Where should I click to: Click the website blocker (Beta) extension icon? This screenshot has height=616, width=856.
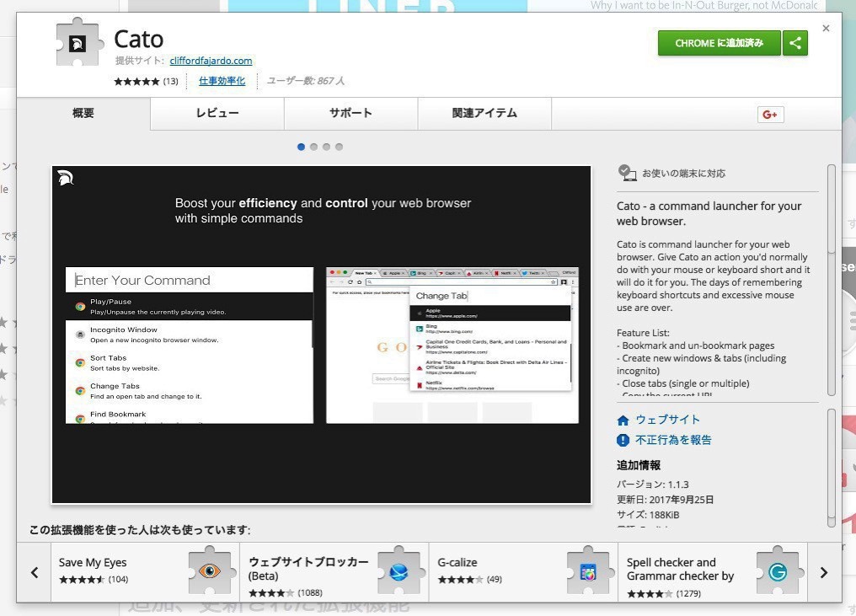pos(399,571)
